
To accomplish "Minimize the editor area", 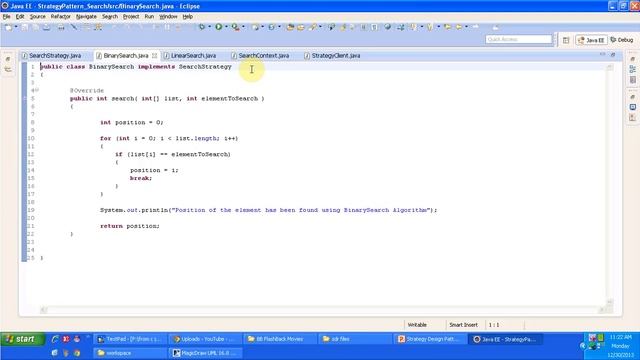I will (603, 54).
